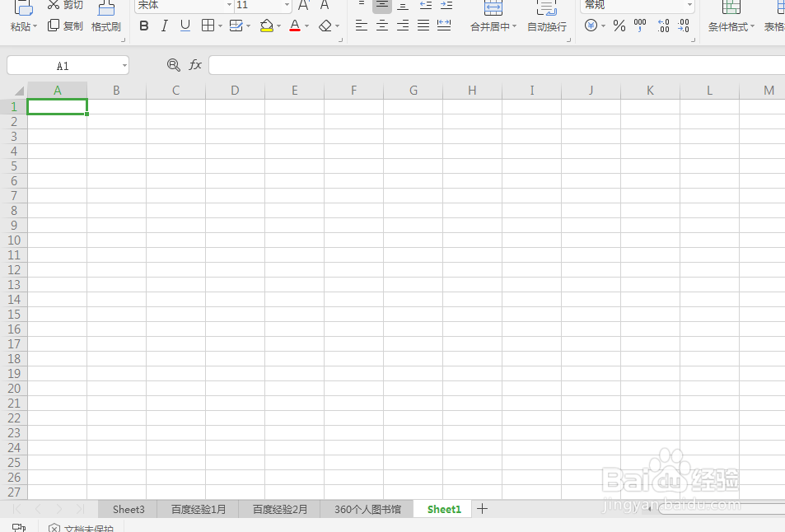Apply the red font color
This screenshot has height=532, width=785.
coord(295,26)
